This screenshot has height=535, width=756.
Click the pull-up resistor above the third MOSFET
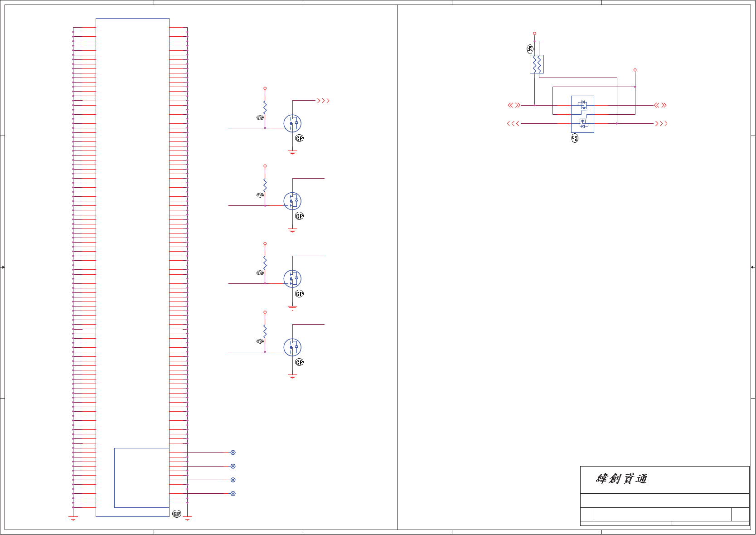tap(265, 263)
